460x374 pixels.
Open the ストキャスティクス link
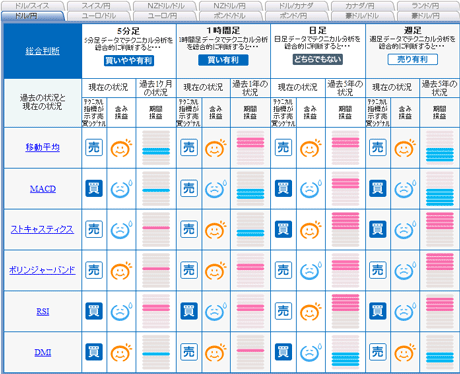click(x=42, y=229)
